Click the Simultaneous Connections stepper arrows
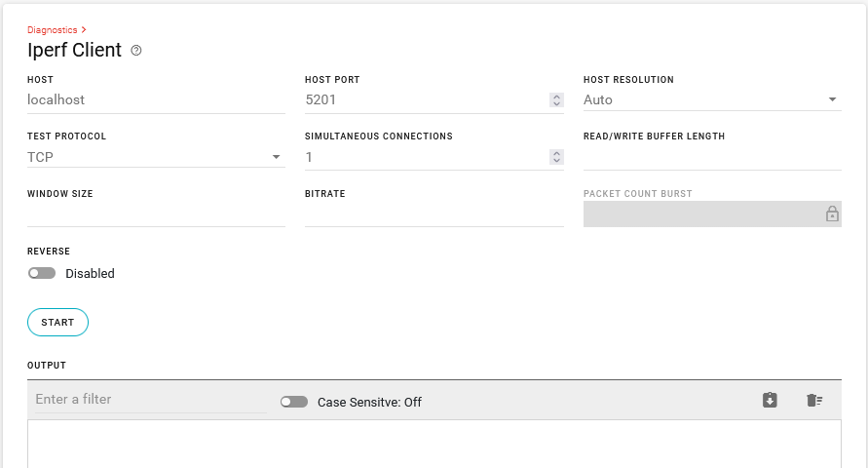The image size is (868, 468). pos(556,157)
